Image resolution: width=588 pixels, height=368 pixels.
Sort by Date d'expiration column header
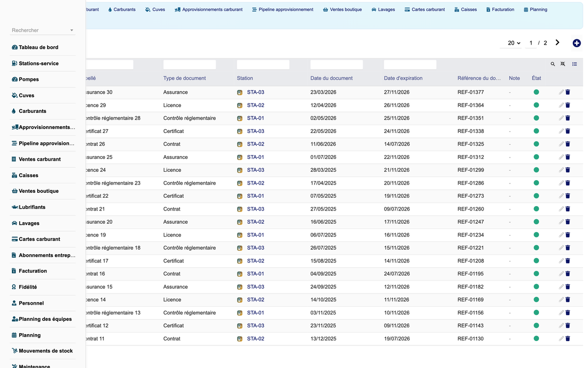(x=403, y=78)
